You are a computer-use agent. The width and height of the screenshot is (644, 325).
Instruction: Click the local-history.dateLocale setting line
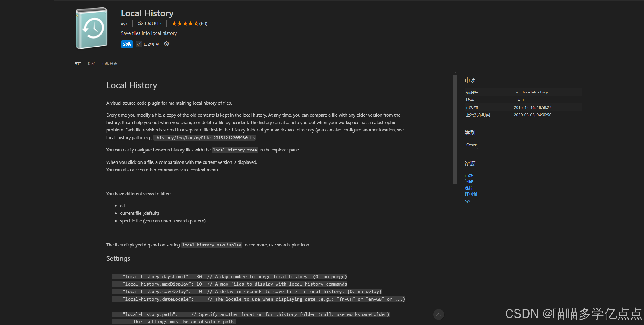[x=258, y=299]
